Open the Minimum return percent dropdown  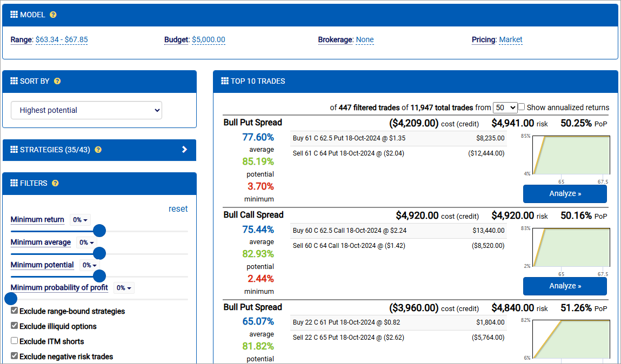point(80,220)
